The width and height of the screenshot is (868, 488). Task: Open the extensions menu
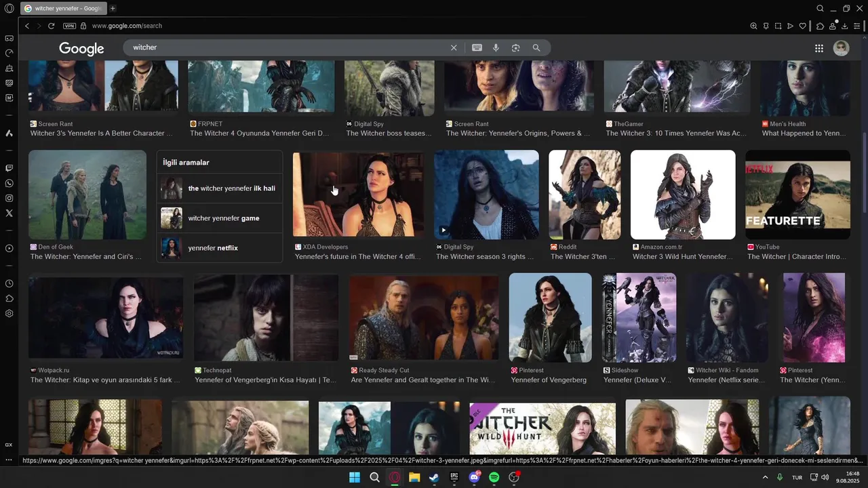(x=820, y=26)
